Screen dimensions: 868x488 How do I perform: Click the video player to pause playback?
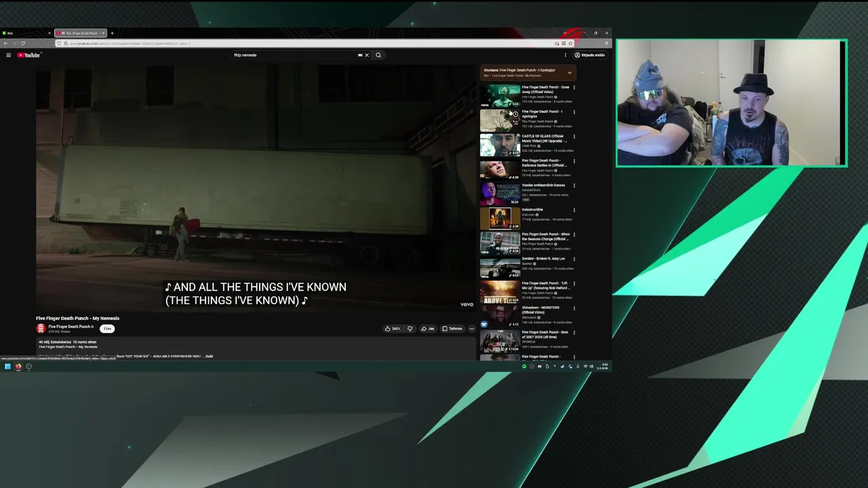[x=256, y=188]
